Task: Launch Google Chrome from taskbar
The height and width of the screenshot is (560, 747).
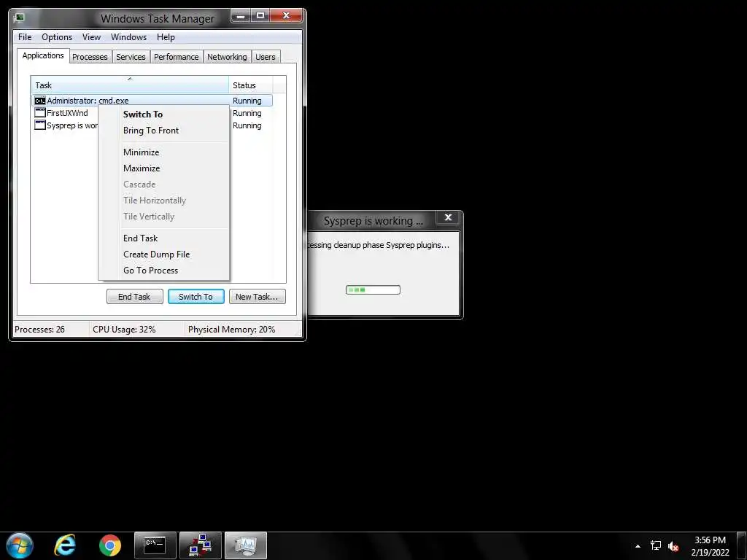Action: (x=110, y=545)
